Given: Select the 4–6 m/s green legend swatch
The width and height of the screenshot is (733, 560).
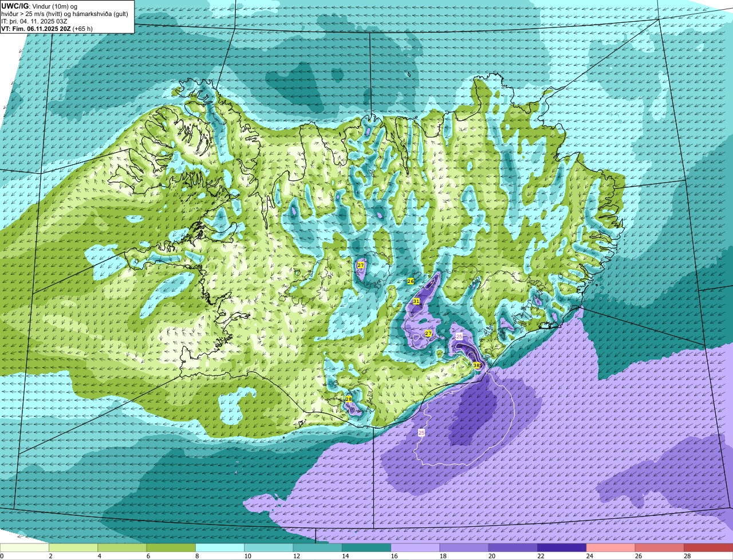Looking at the screenshot, I should pyautogui.click(x=122, y=548).
